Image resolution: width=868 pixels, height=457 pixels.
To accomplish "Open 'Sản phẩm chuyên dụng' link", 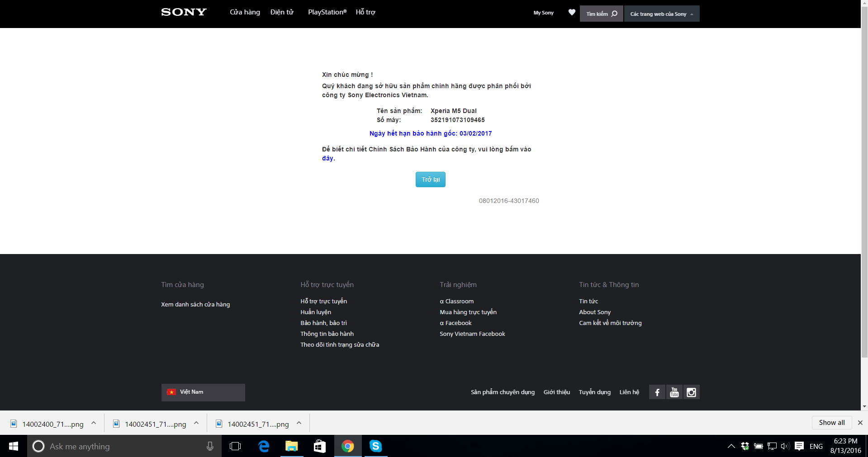I will pyautogui.click(x=503, y=392).
